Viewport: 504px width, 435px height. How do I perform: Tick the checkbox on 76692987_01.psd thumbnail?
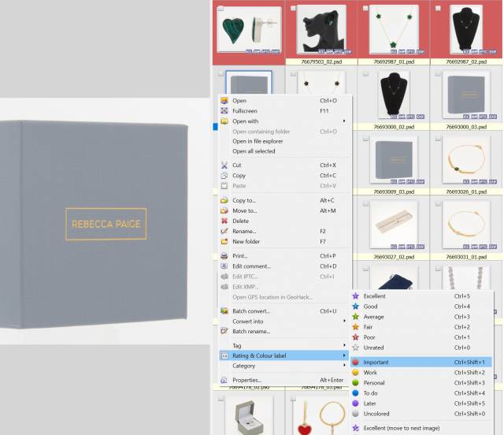[x=365, y=9]
